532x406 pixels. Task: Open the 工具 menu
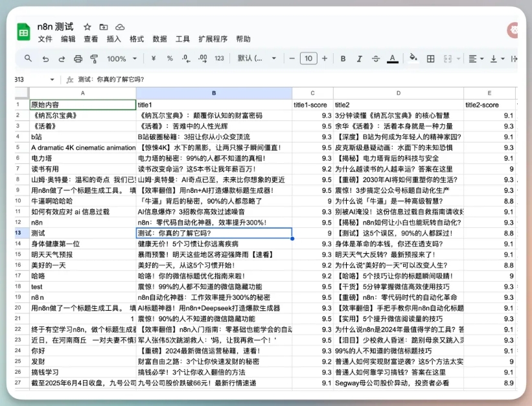183,39
